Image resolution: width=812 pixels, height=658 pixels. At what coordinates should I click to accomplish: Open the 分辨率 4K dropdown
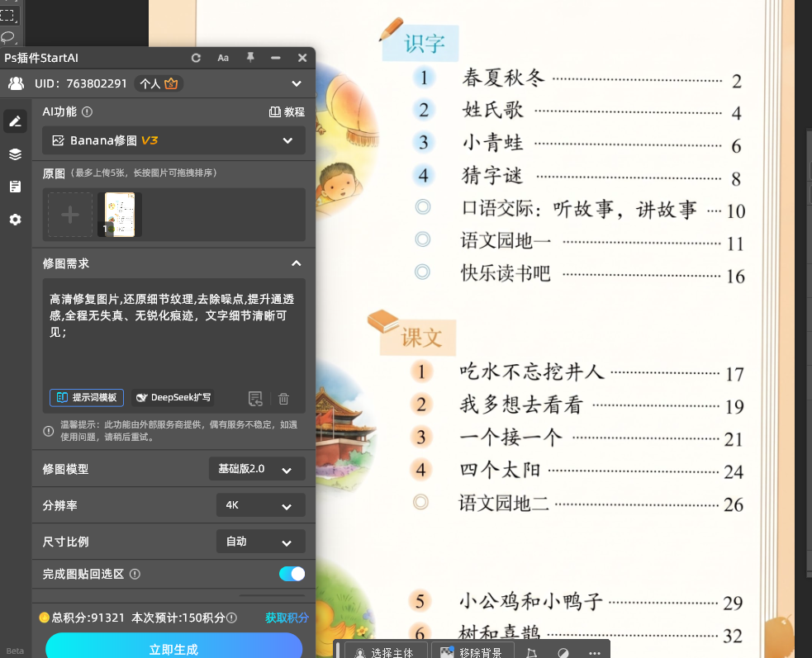(x=260, y=505)
